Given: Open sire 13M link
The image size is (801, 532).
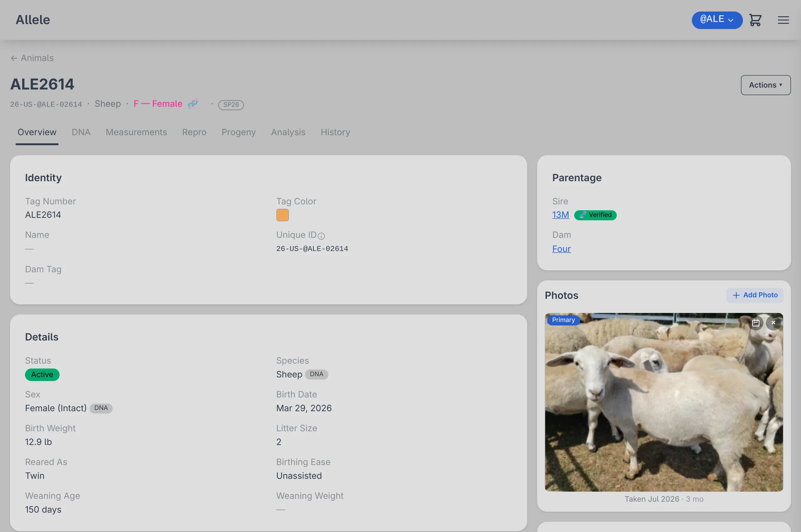Looking at the screenshot, I should [x=560, y=215].
